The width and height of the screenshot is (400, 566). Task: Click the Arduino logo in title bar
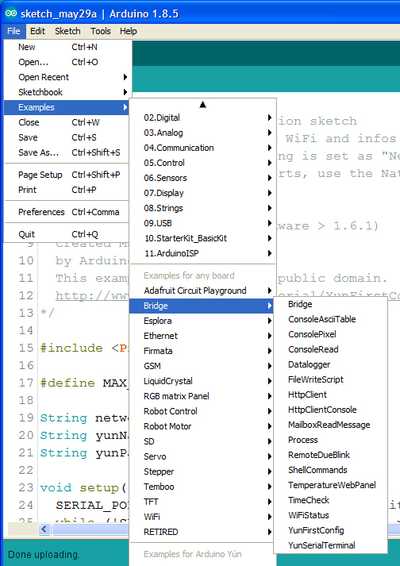coord(10,13)
